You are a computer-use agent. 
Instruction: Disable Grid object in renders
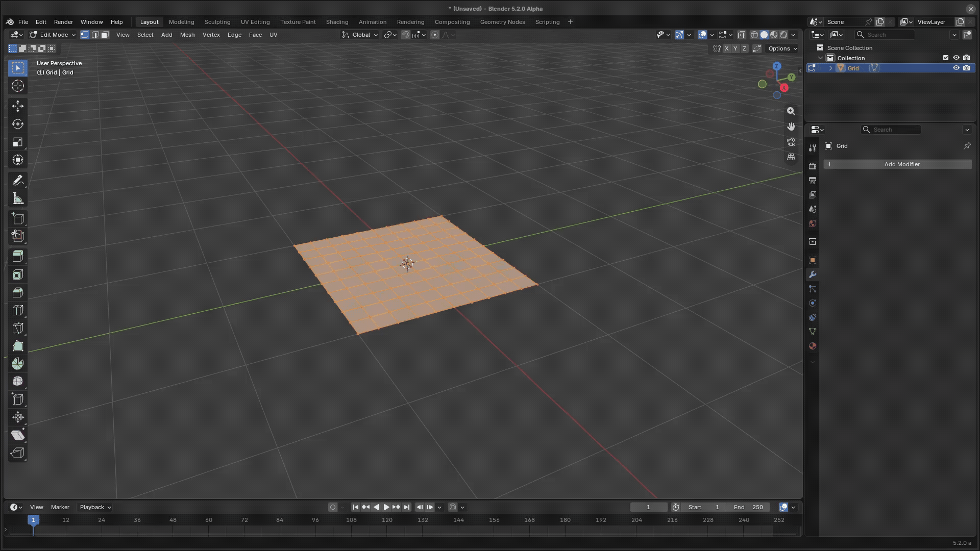pyautogui.click(x=966, y=68)
